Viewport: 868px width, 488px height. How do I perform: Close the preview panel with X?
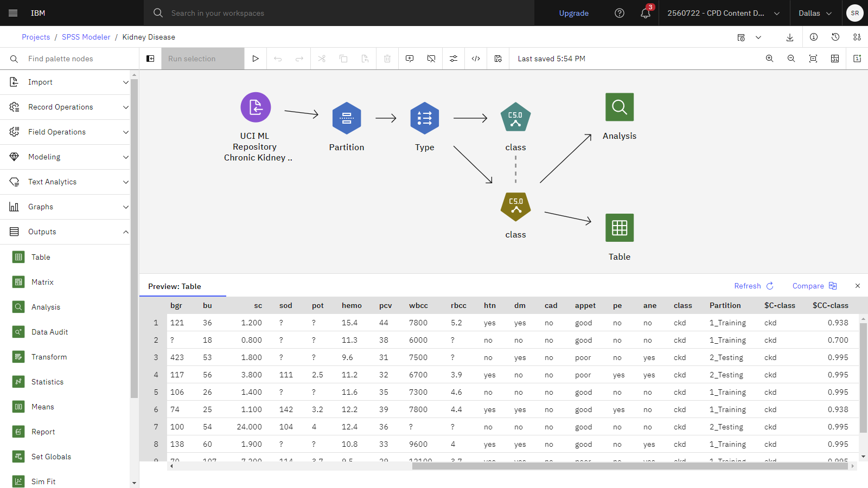(858, 286)
